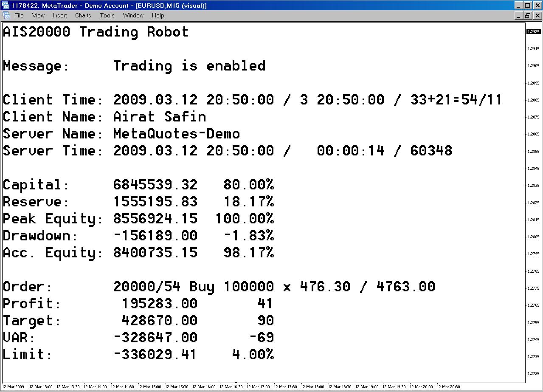Image resolution: width=543 pixels, height=392 pixels.
Task: Click the chart document icon beside File
Action: (x=6, y=16)
